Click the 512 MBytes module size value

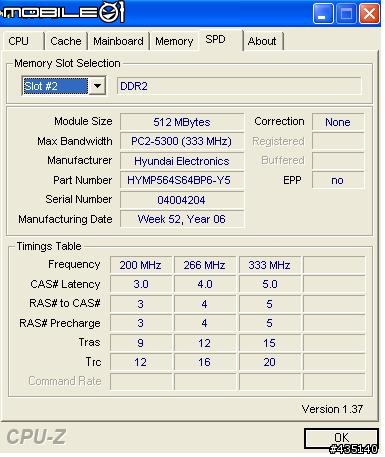(x=182, y=122)
